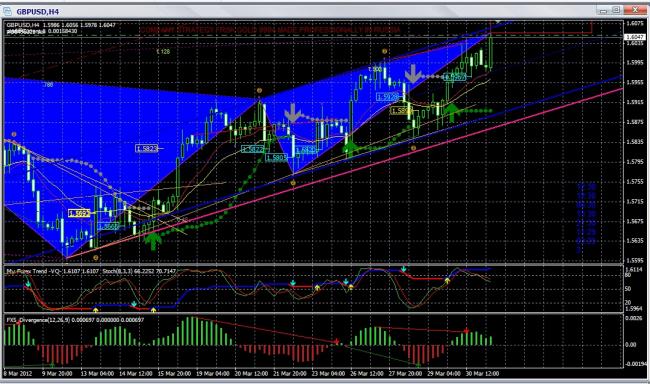This screenshot has width=650, height=384.
Task: Click the gray down arrow near 21 Mar
Action: [x=293, y=113]
